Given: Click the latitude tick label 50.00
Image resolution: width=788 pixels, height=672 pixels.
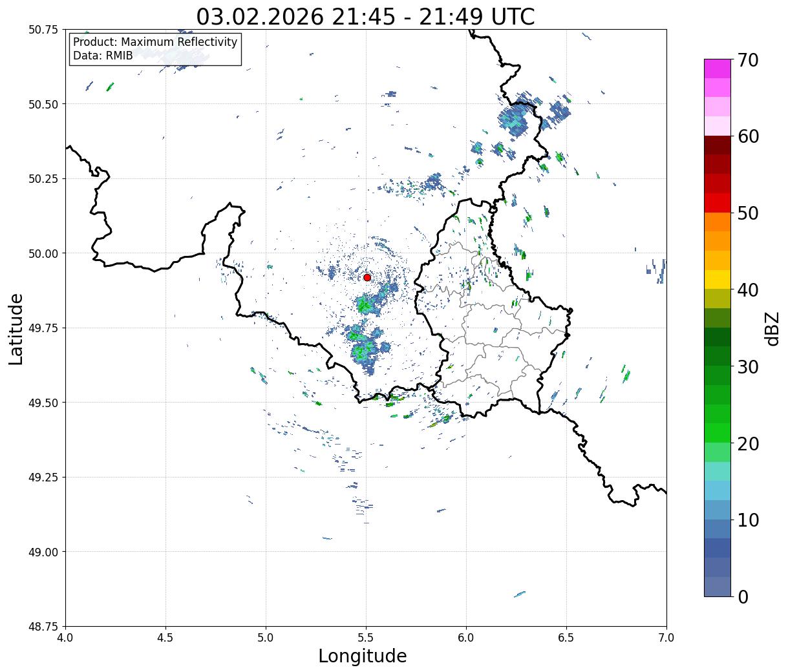Looking at the screenshot, I should coord(43,253).
